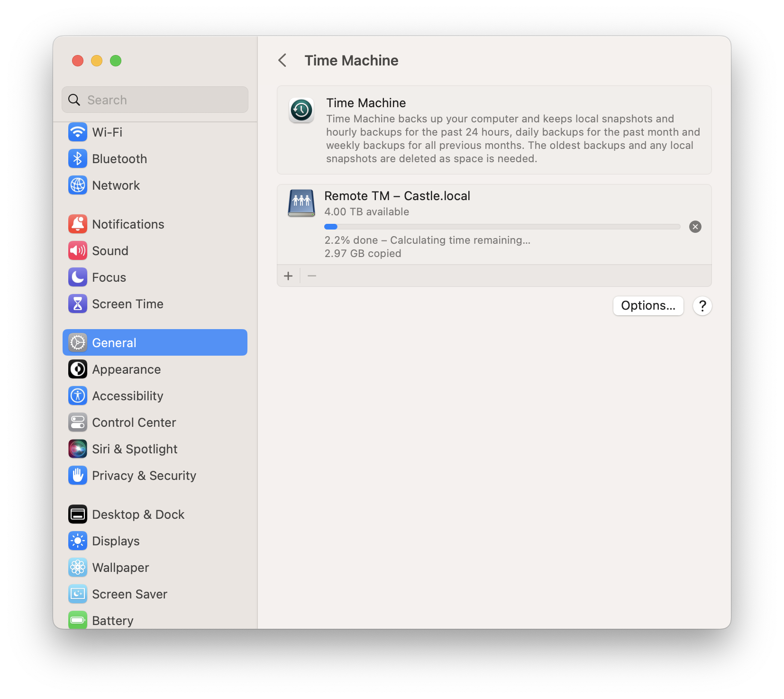
Task: Click the General label in sidebar
Action: pyautogui.click(x=114, y=343)
